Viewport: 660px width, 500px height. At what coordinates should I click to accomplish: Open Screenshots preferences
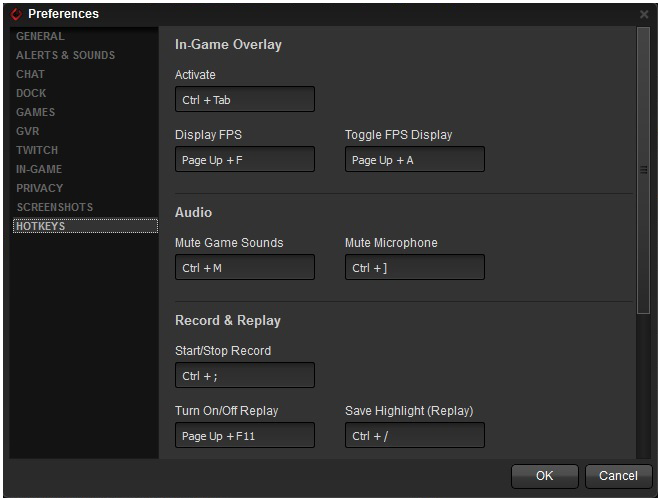click(54, 207)
